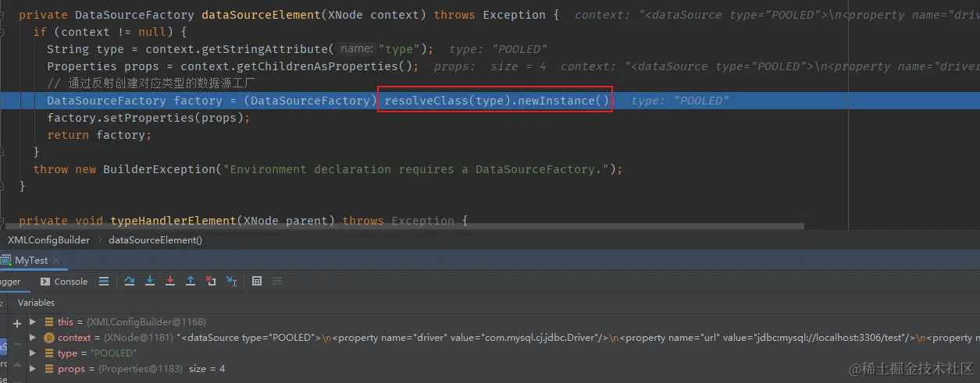Expand the type variable node

[x=33, y=353]
